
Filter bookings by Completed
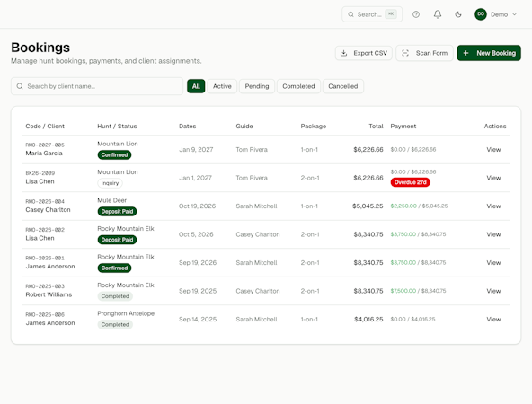coord(298,86)
